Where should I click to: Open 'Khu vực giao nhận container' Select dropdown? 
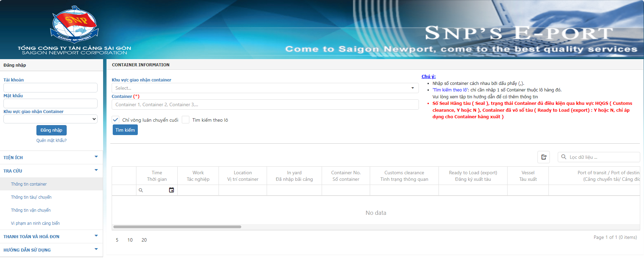pos(265,88)
